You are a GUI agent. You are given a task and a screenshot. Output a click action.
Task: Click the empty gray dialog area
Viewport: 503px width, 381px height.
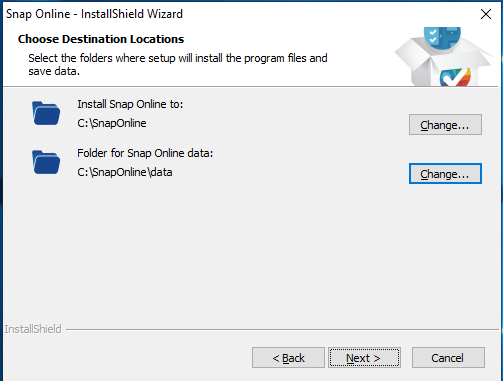pyautogui.click(x=250, y=253)
